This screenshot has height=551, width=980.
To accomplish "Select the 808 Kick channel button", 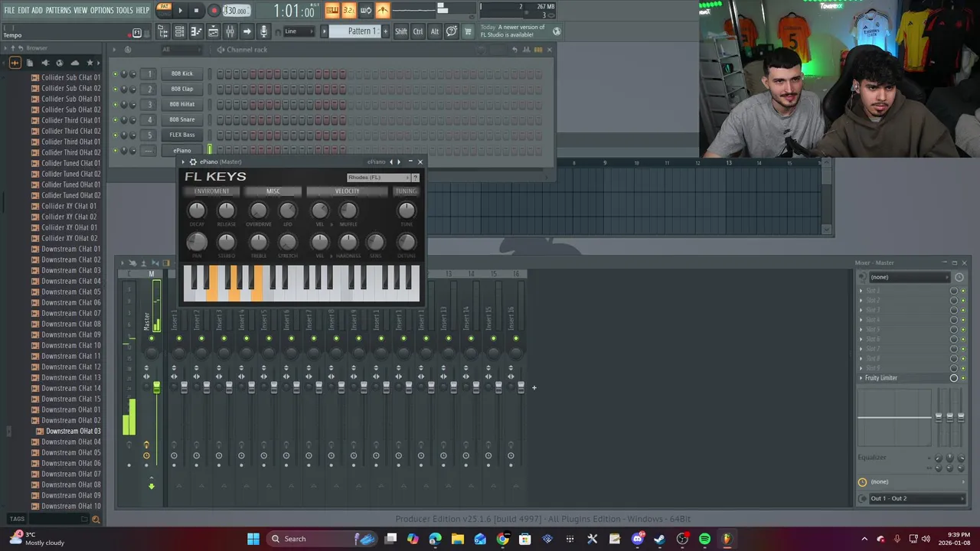I will coord(181,73).
